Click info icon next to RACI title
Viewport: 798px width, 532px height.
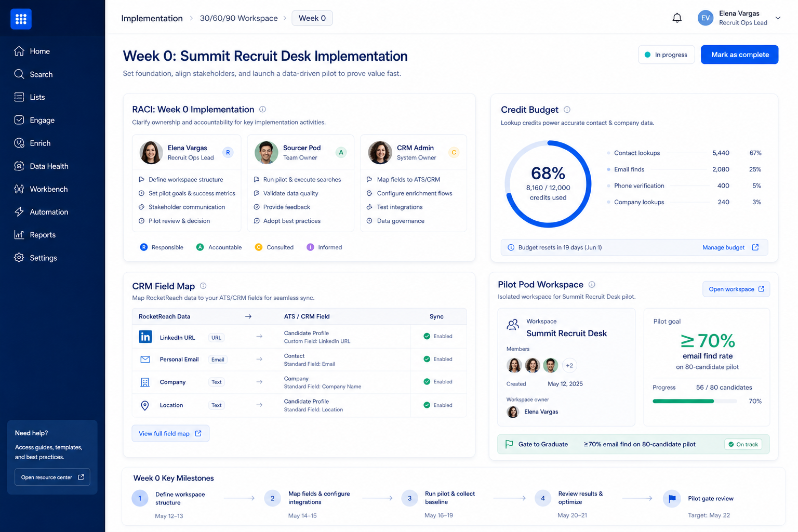262,110
